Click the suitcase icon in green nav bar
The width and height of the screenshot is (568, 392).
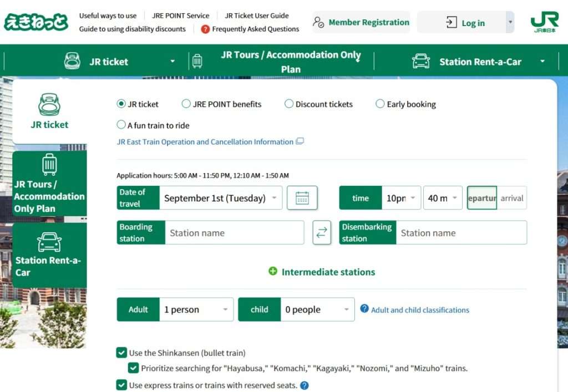(x=197, y=61)
